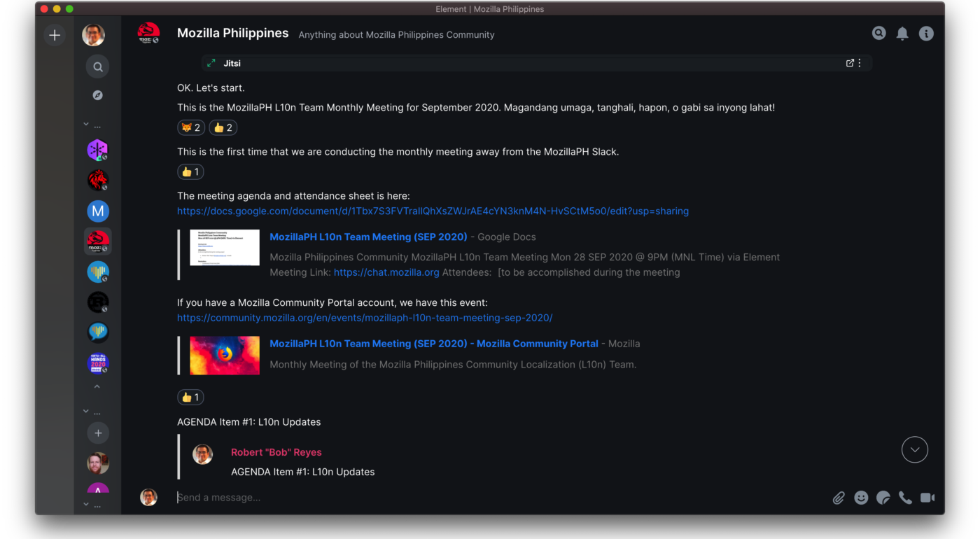Open the chat.mozilla.org meeting link
This screenshot has width=980, height=539.
386,272
